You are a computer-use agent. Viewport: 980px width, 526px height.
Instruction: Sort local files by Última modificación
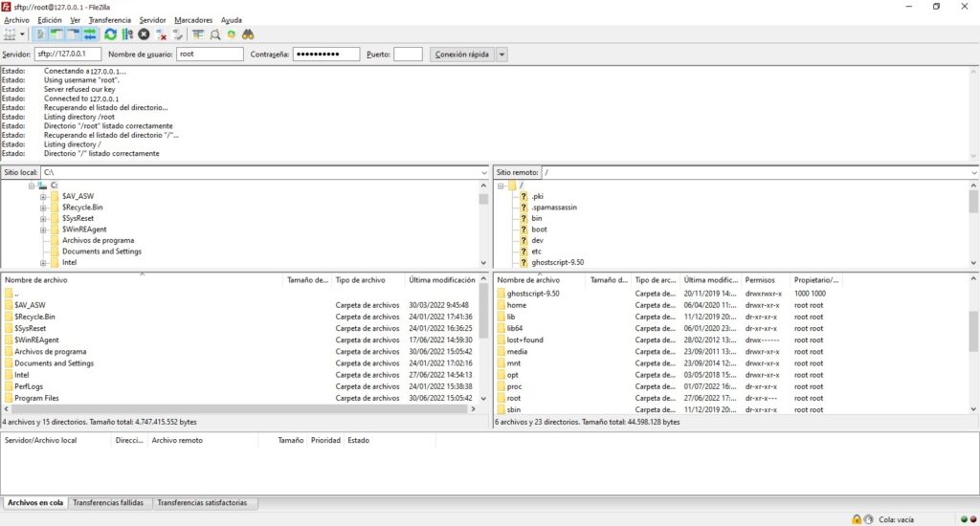pyautogui.click(x=442, y=280)
